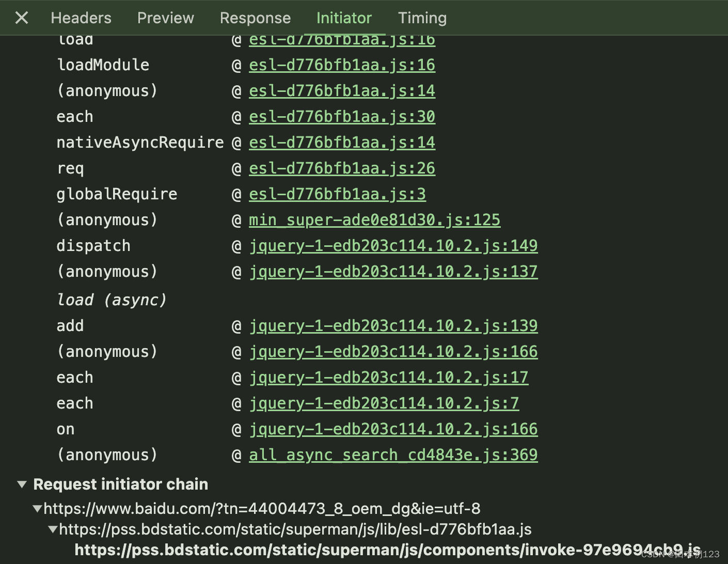Open add's jquery js:139 link
The width and height of the screenshot is (728, 564).
pos(393,326)
